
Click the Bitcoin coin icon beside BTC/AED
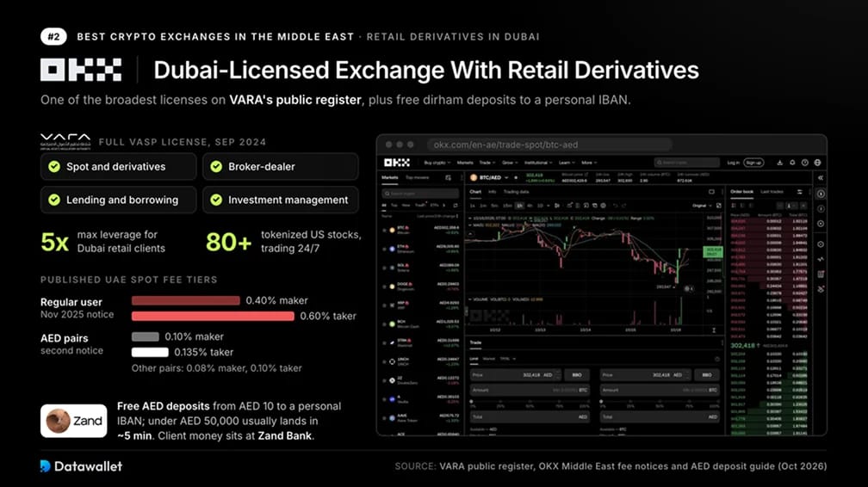coord(474,177)
